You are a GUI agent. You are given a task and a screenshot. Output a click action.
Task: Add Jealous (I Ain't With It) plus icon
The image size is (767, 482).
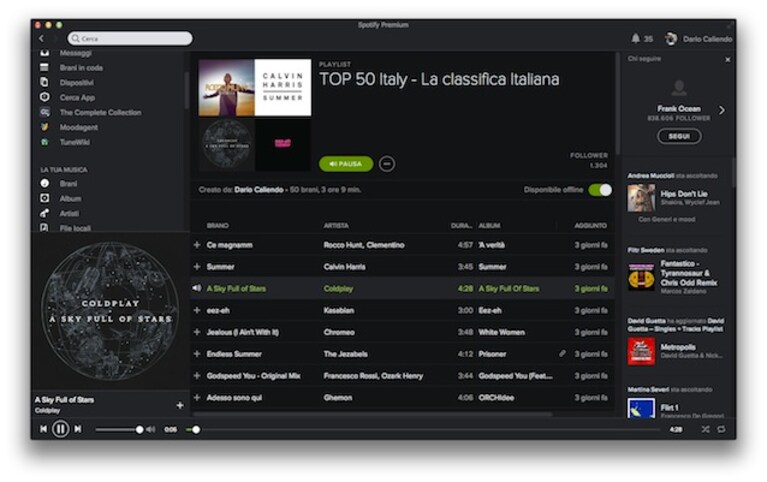pyautogui.click(x=197, y=332)
